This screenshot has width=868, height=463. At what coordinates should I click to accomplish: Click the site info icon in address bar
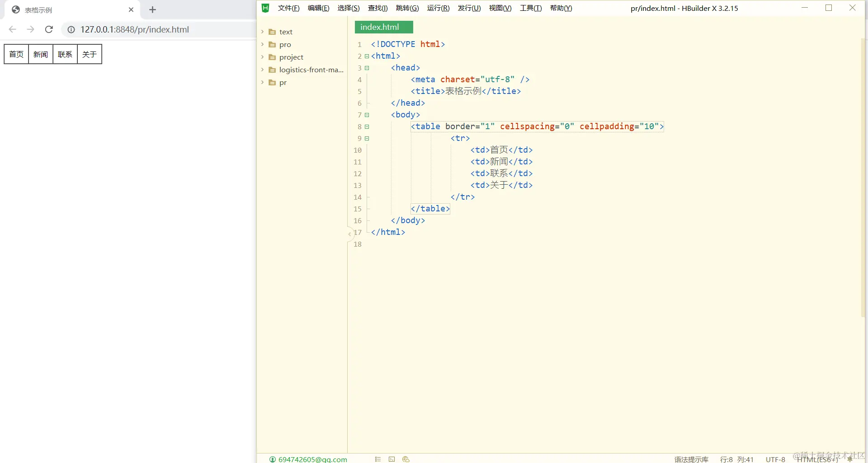click(71, 29)
